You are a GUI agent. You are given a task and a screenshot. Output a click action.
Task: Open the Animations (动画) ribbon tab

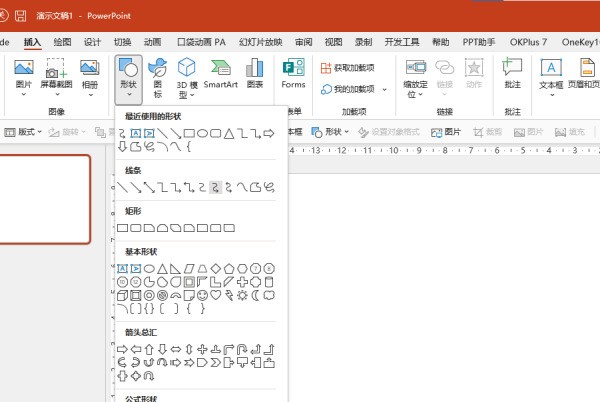pyautogui.click(x=152, y=43)
